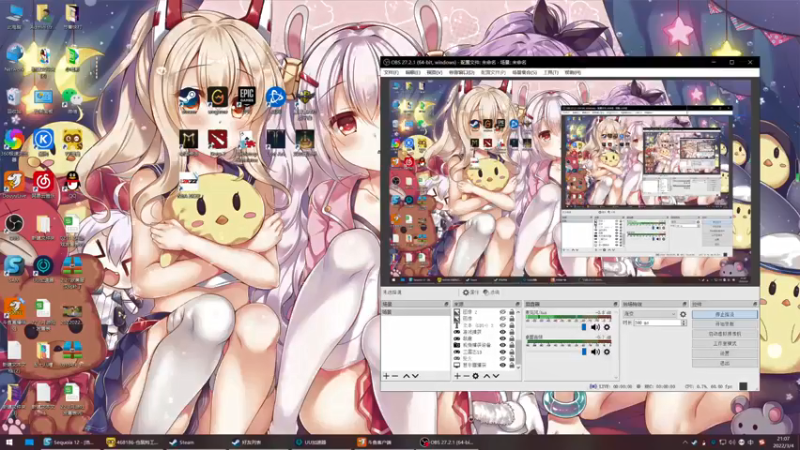
Task: Open mic/Aux audio settings gear
Action: point(607,327)
